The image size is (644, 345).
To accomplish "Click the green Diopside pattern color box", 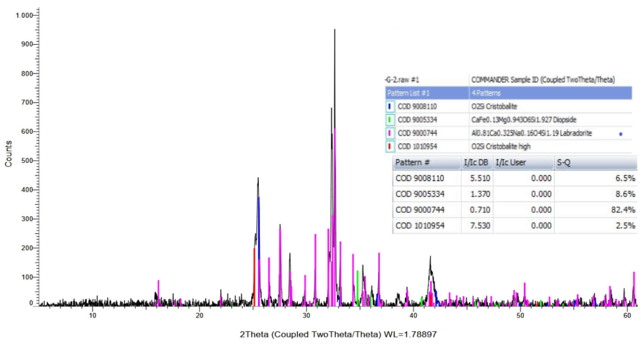I will click(390, 120).
